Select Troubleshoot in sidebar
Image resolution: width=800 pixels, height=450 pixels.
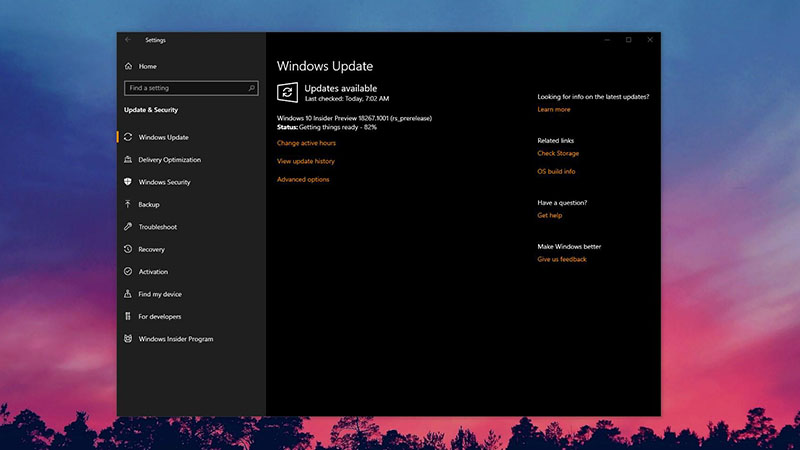coord(158,227)
